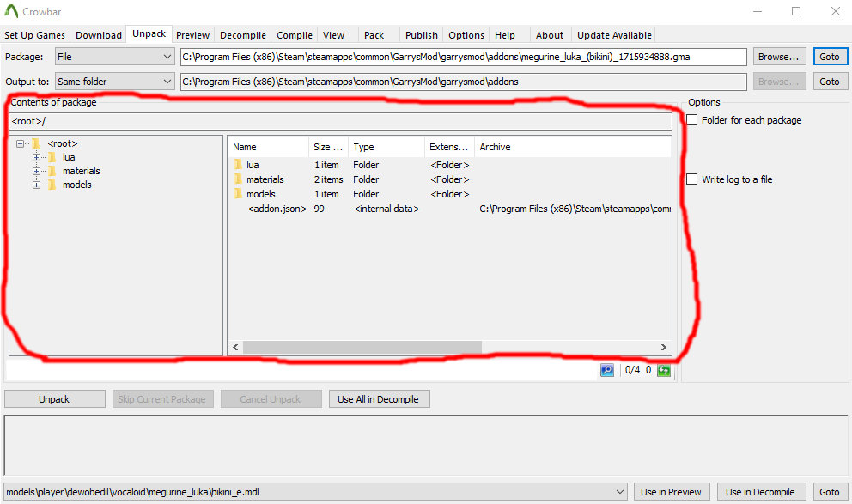
Task: Click the root folder icon in the tree
Action: pos(36,144)
